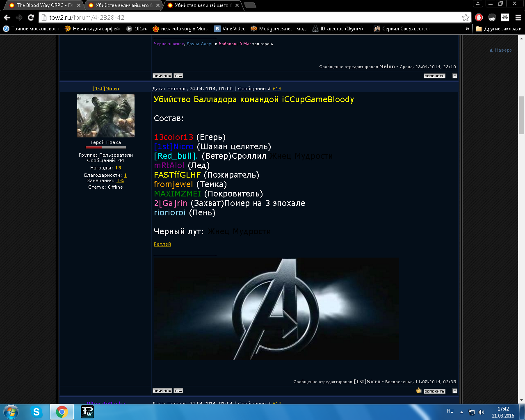Open the 'Другие закладки' bookmarks folder
Screen dimensions: 525x420
pos(498,29)
